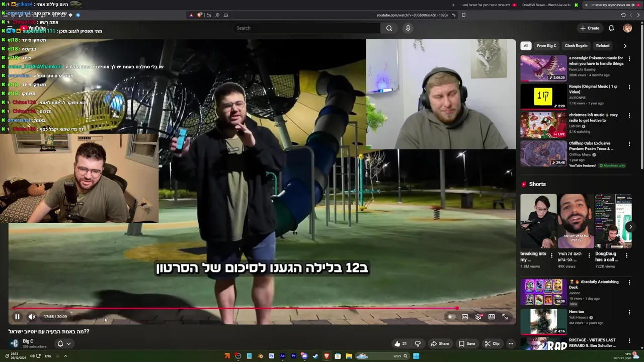Open the Hero too video by Yuki Hayashi
The width and height of the screenshot is (644, 362).
(x=543, y=321)
